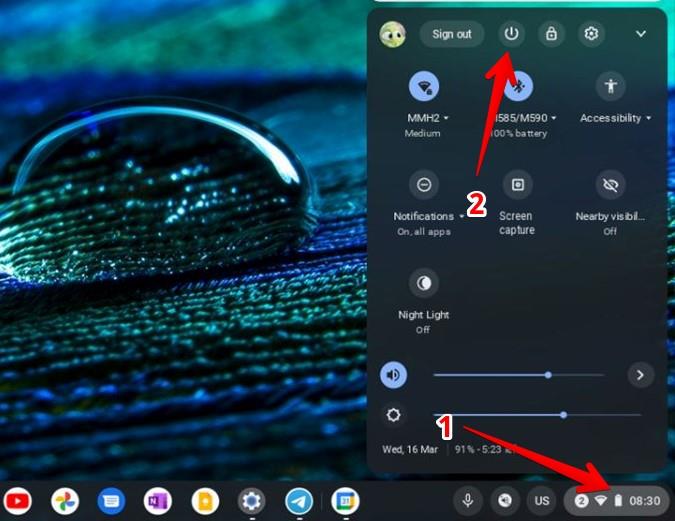
Task: Expand the MMH2 network dropdown label
Action: (427, 118)
